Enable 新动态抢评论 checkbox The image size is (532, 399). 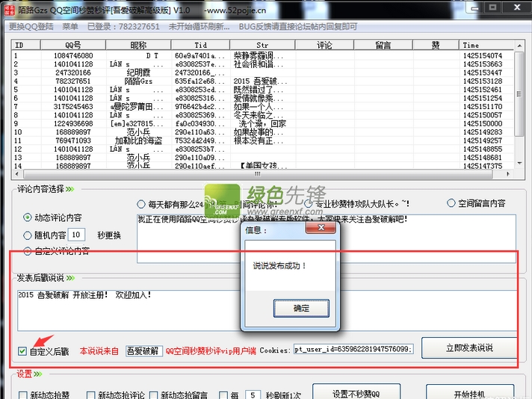click(90, 395)
